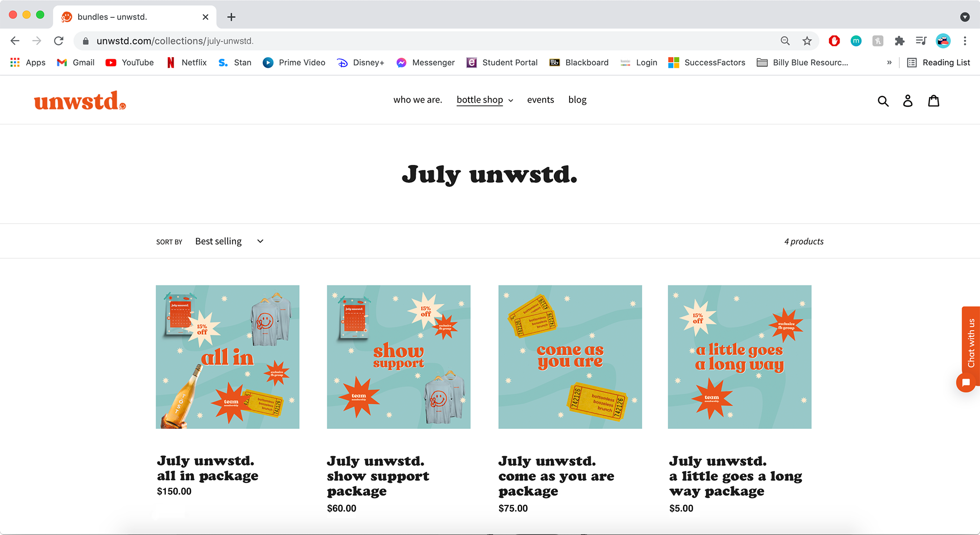Click the $150.00 price text
Viewport: 980px width, 535px height.
(x=174, y=492)
